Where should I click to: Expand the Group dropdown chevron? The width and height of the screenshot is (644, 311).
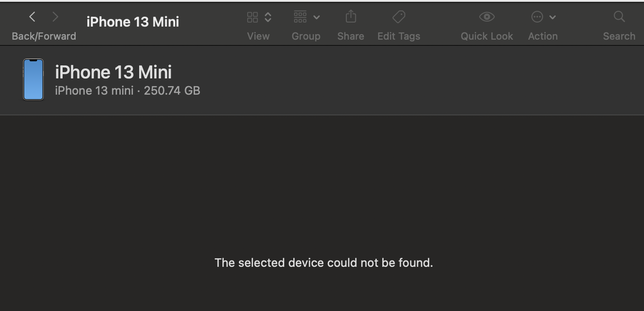(x=317, y=18)
